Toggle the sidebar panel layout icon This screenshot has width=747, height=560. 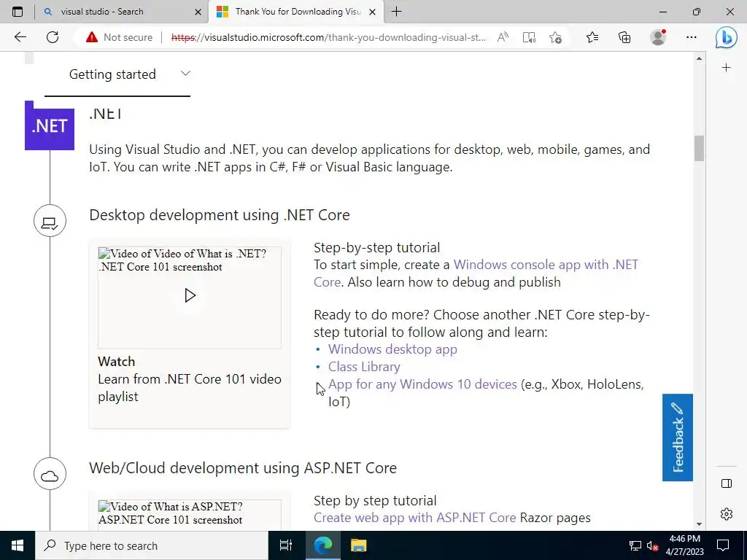(x=726, y=484)
